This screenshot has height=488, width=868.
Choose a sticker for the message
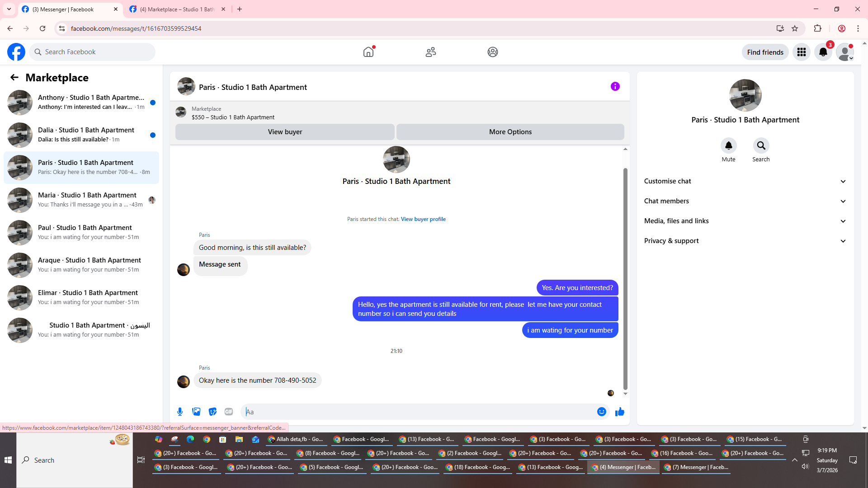click(212, 412)
